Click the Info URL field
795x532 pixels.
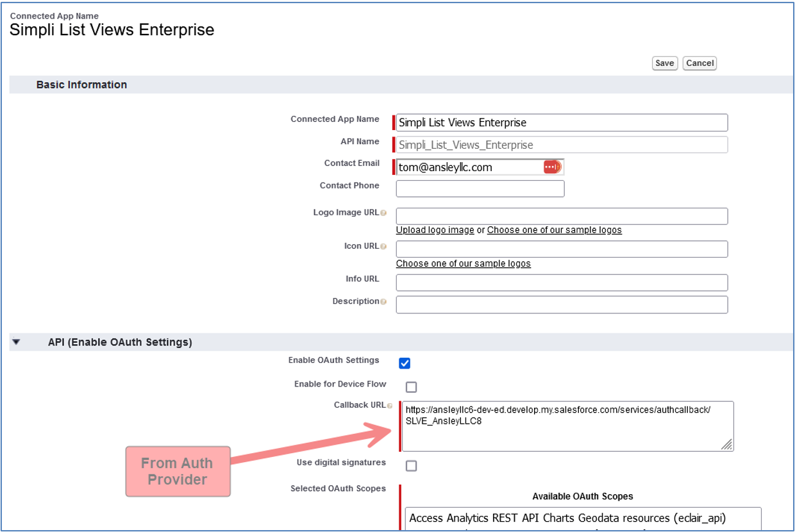[x=562, y=283]
